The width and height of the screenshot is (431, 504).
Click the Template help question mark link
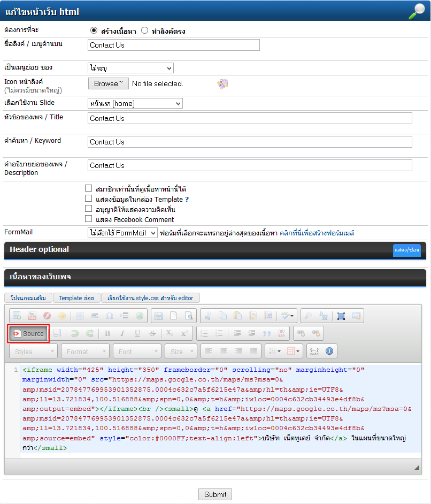[187, 199]
